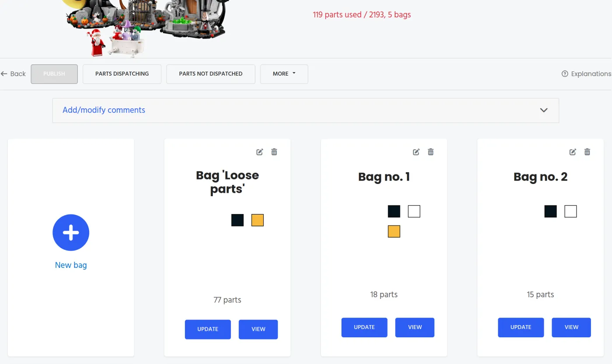Open the Add/modify comments section
Screen dimensions: 612x364
tap(306, 110)
